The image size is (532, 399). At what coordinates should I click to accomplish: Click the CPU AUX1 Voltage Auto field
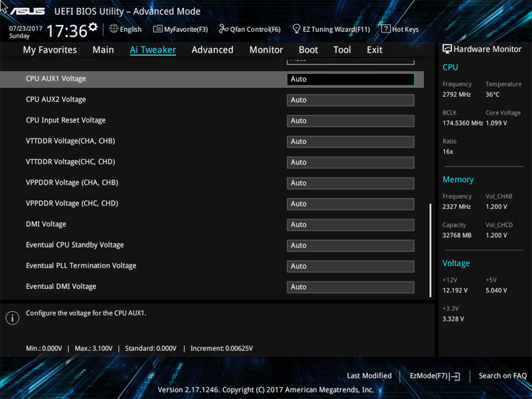[x=350, y=79]
